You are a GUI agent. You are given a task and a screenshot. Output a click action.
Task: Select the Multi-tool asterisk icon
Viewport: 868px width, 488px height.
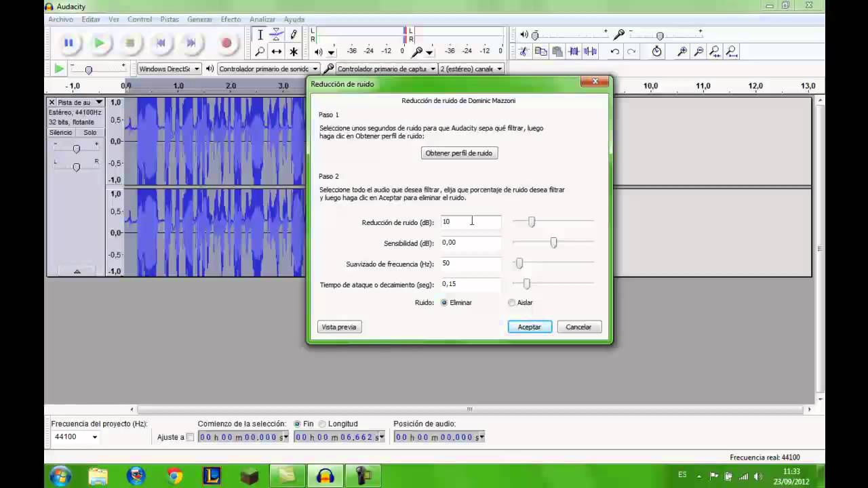pos(294,52)
